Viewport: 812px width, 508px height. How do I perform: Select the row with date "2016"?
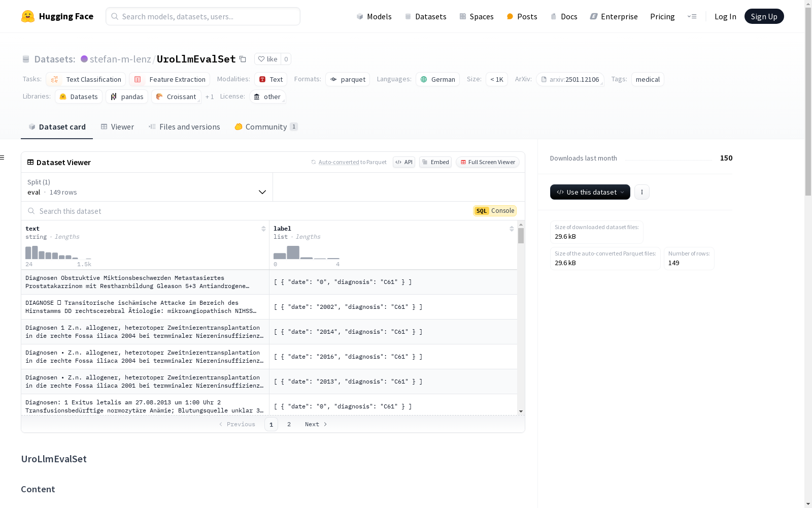pyautogui.click(x=269, y=357)
